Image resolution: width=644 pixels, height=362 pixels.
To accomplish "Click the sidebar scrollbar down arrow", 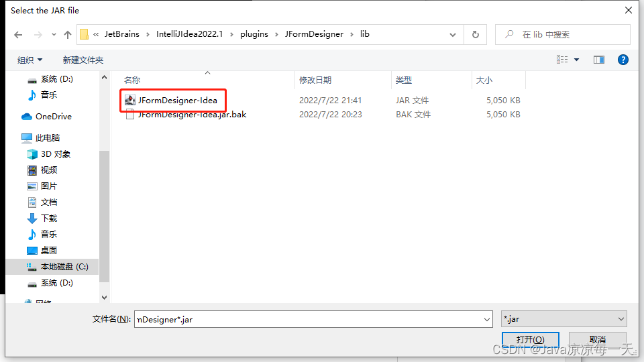I will (105, 297).
